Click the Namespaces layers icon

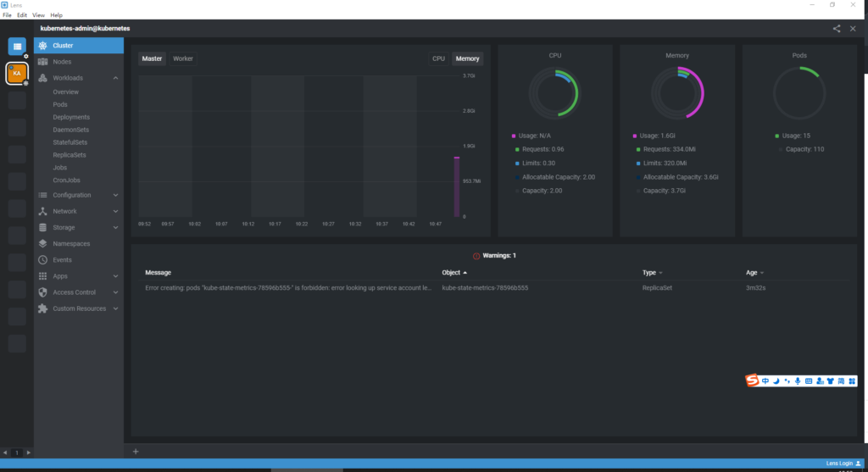(x=42, y=243)
